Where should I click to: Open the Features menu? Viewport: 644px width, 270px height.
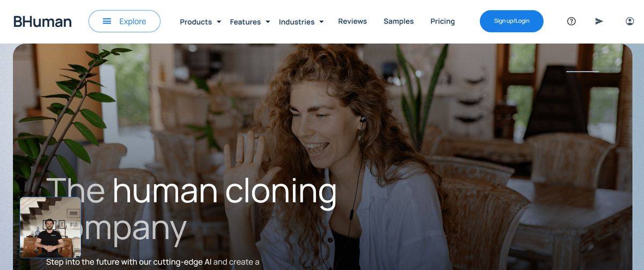click(245, 22)
